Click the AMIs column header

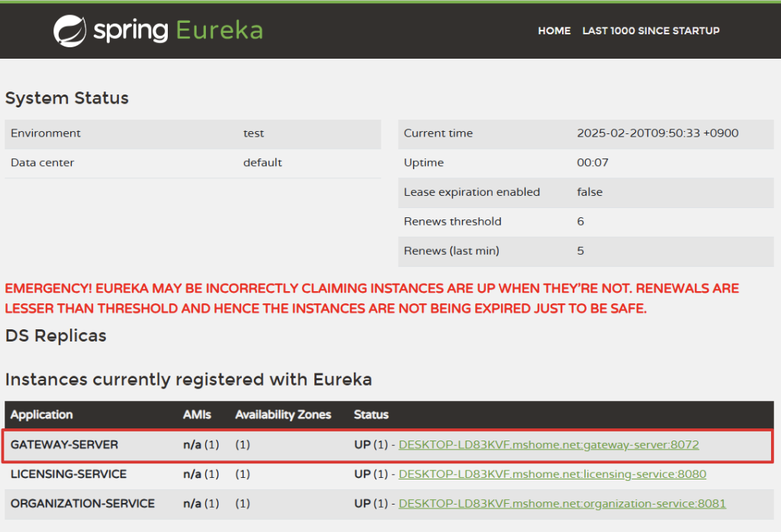tap(197, 415)
